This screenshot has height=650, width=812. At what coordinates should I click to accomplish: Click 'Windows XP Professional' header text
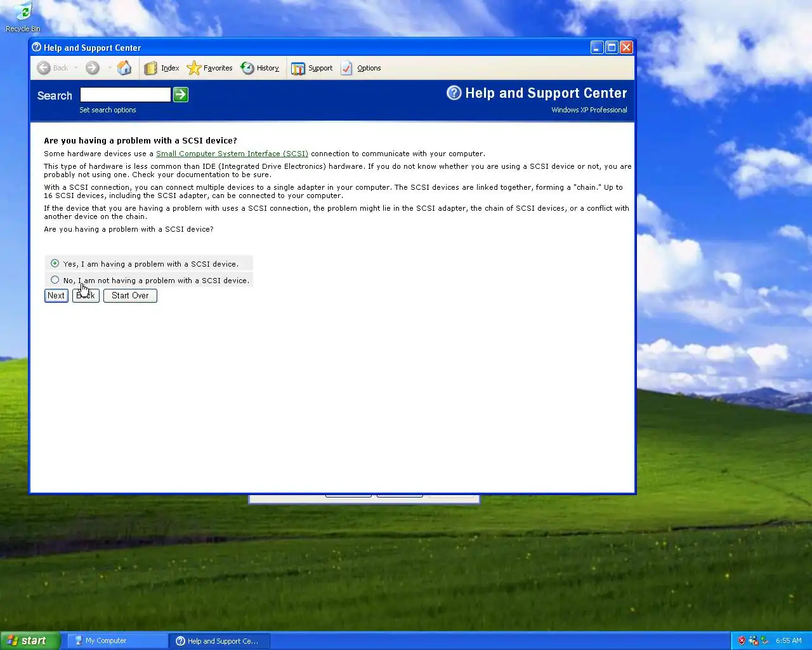pyautogui.click(x=589, y=110)
